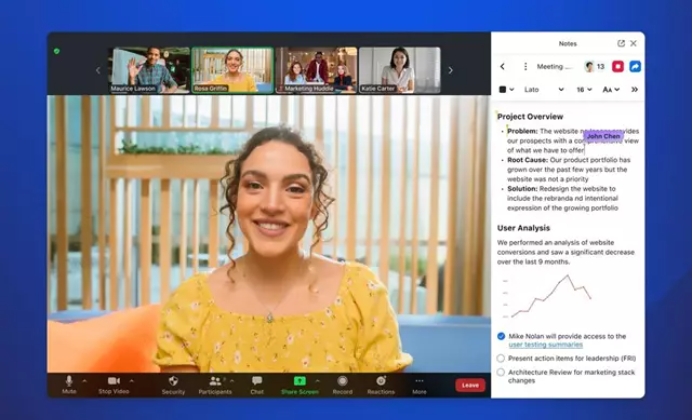693x420 pixels.
Task: View the 13 note collaborators
Action: coord(594,66)
